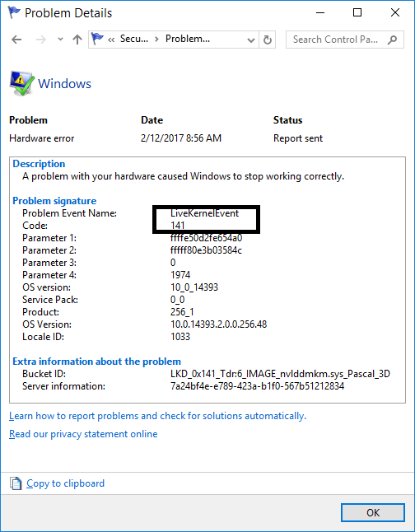Screen dimensions: 415x532
Task: Open 'Learn how to report problems' link
Action: [x=158, y=416]
